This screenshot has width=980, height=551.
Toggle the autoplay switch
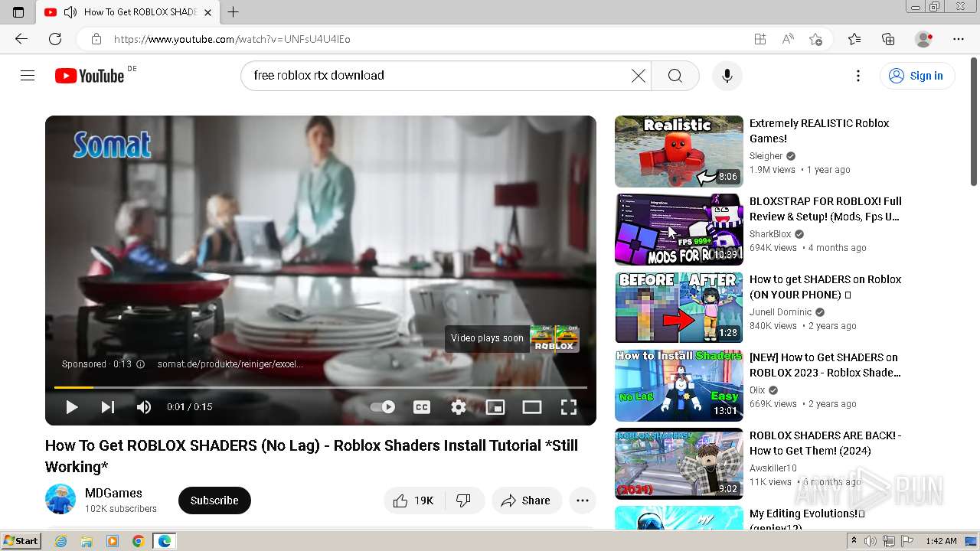click(383, 407)
